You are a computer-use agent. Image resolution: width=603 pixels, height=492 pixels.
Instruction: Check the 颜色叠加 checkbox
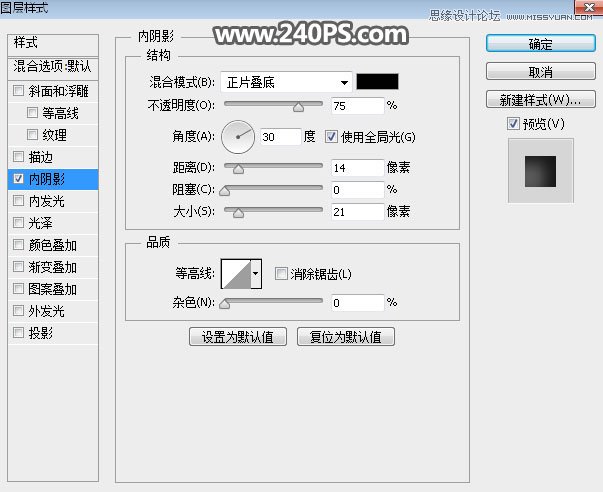18,245
